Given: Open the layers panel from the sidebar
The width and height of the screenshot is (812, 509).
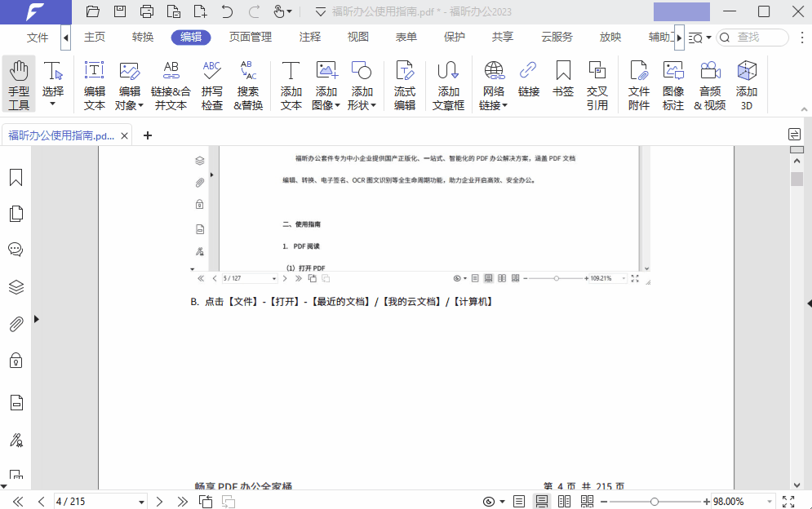Looking at the screenshot, I should point(16,287).
